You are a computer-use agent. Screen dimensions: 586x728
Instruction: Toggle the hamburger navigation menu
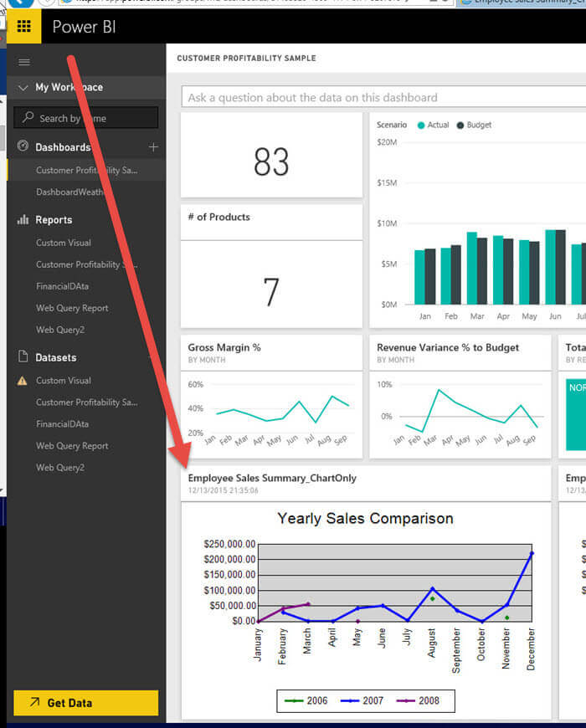point(24,62)
